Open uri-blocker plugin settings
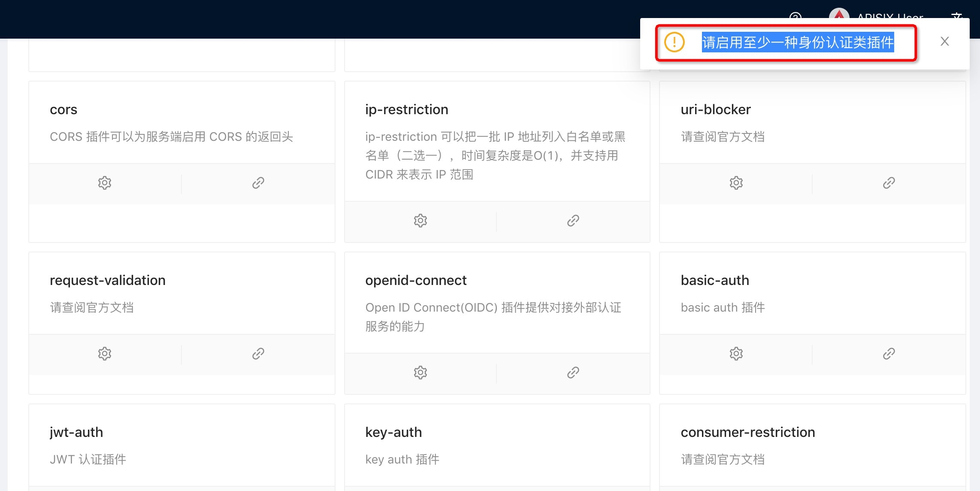This screenshot has width=980, height=491. click(736, 183)
